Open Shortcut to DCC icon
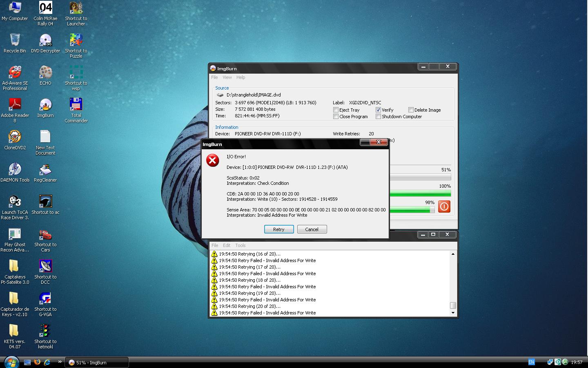Screen dimensions: 588x368 click(x=45, y=272)
